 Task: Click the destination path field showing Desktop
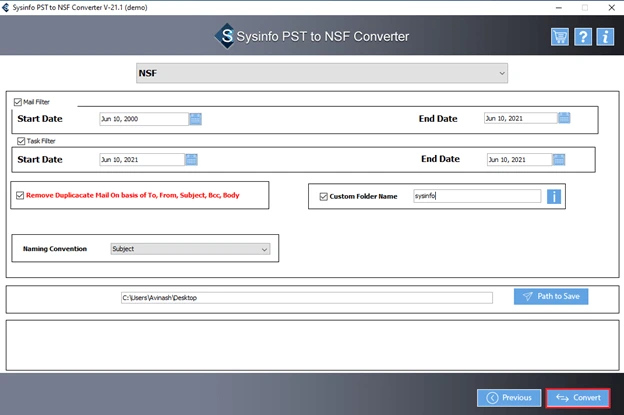pyautogui.click(x=307, y=298)
